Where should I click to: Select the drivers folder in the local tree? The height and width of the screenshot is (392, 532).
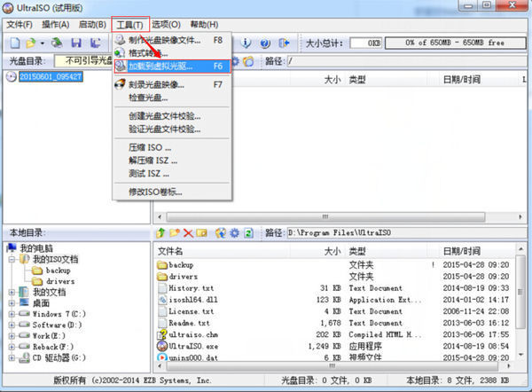(x=60, y=280)
